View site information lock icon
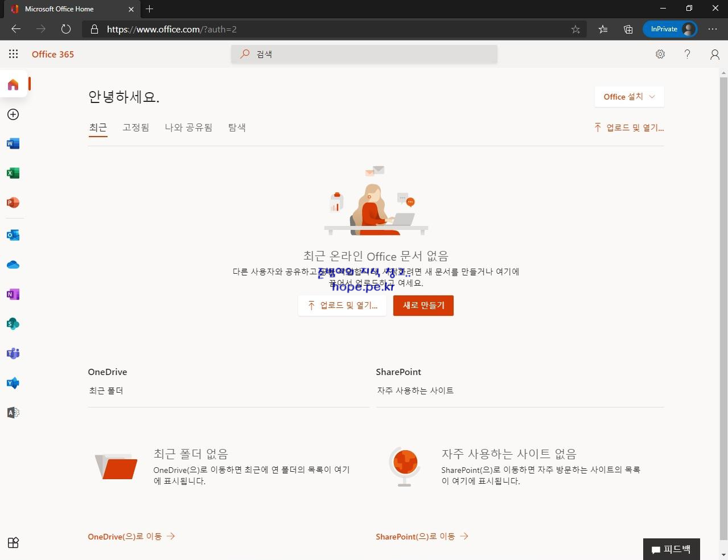The image size is (728, 560). [94, 29]
